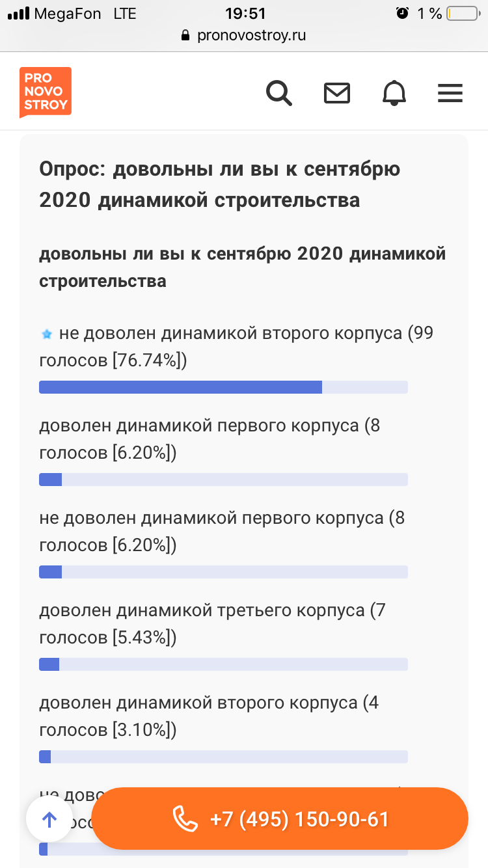Tap the lock icon beside URL

tap(185, 35)
